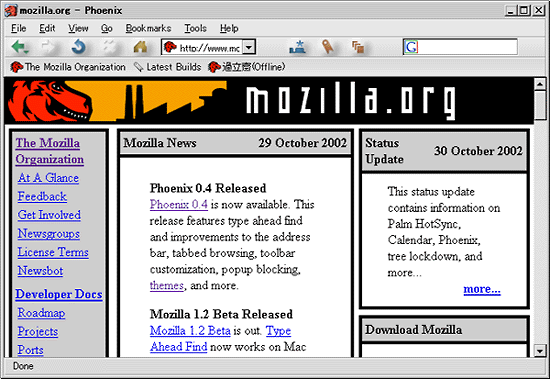
Task: Visit the Newsgroups link
Action: (49, 233)
